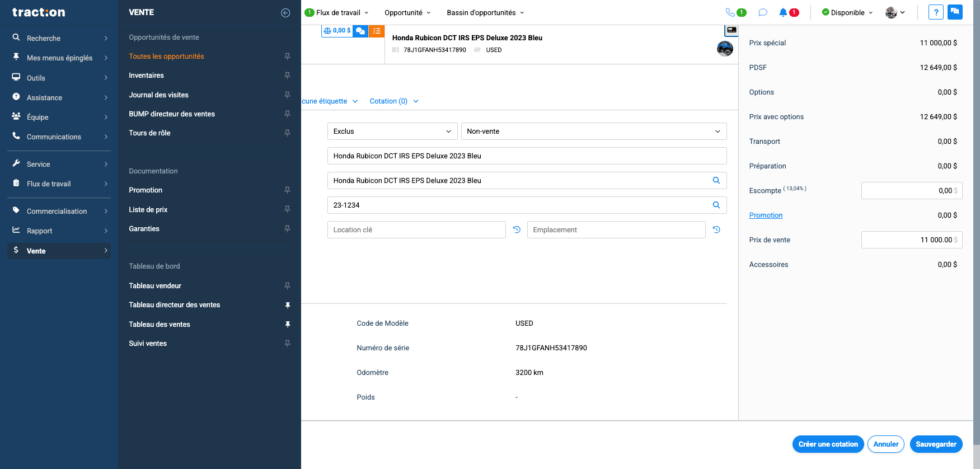The image size is (980, 469).
Task: Click the card icon above vehicle photo
Action: pos(731,30)
